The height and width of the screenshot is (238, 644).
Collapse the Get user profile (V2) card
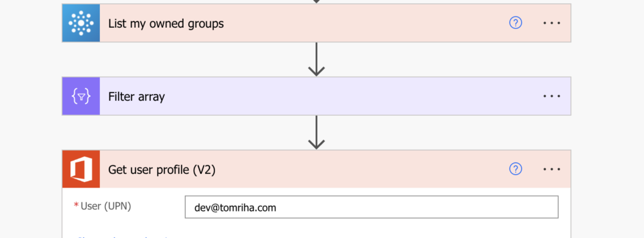[x=162, y=170]
